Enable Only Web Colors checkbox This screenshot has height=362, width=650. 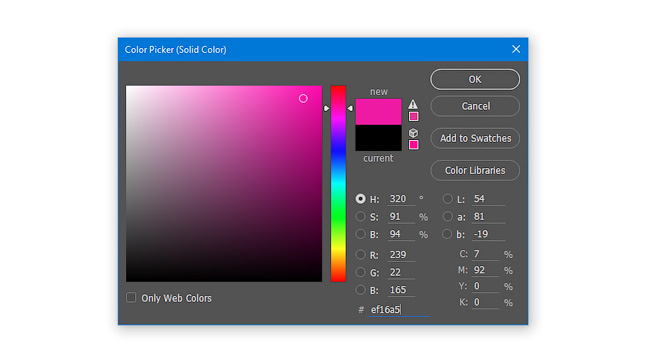[x=131, y=297]
